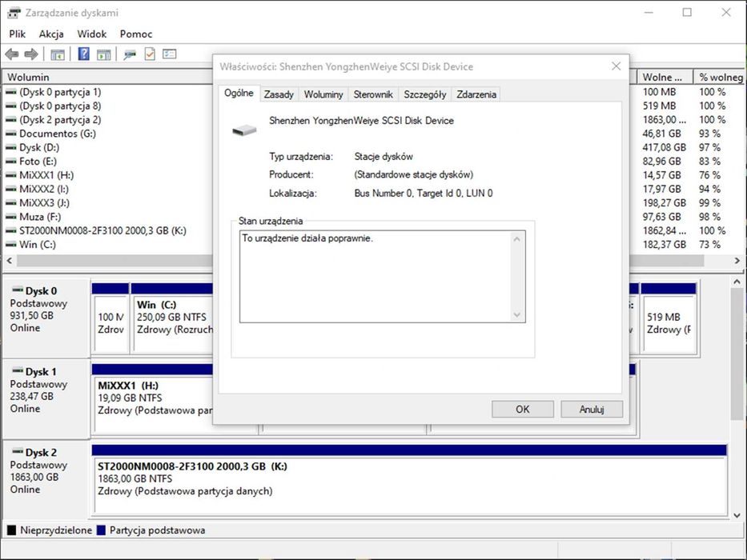747x560 pixels.
Task: Click the Dysk 2 disk icon in lower pane
Action: pos(18,451)
